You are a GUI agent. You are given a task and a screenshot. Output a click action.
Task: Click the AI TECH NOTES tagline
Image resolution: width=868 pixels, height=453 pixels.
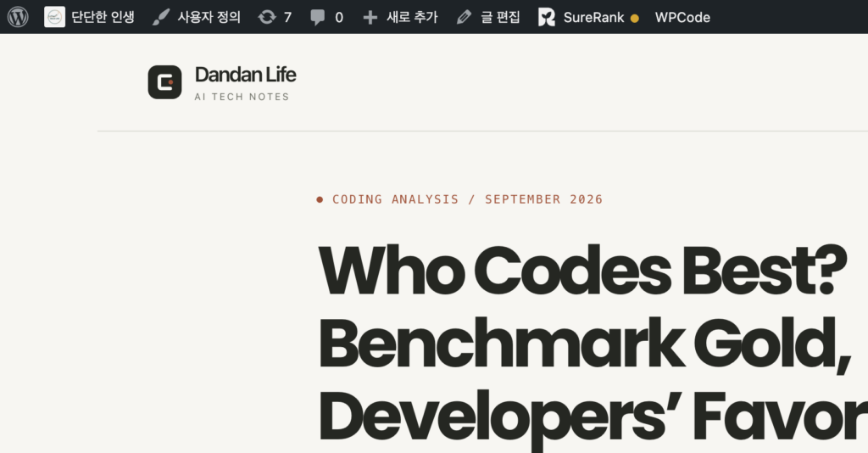click(242, 97)
